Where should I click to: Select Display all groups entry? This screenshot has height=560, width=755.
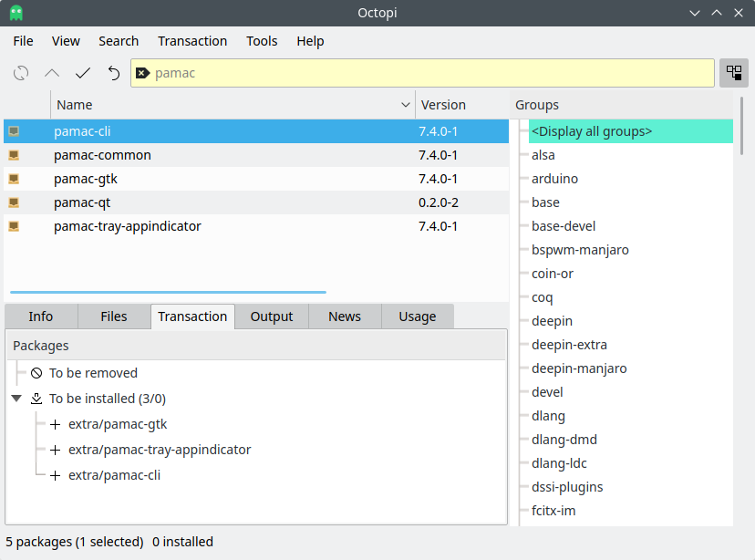592,131
